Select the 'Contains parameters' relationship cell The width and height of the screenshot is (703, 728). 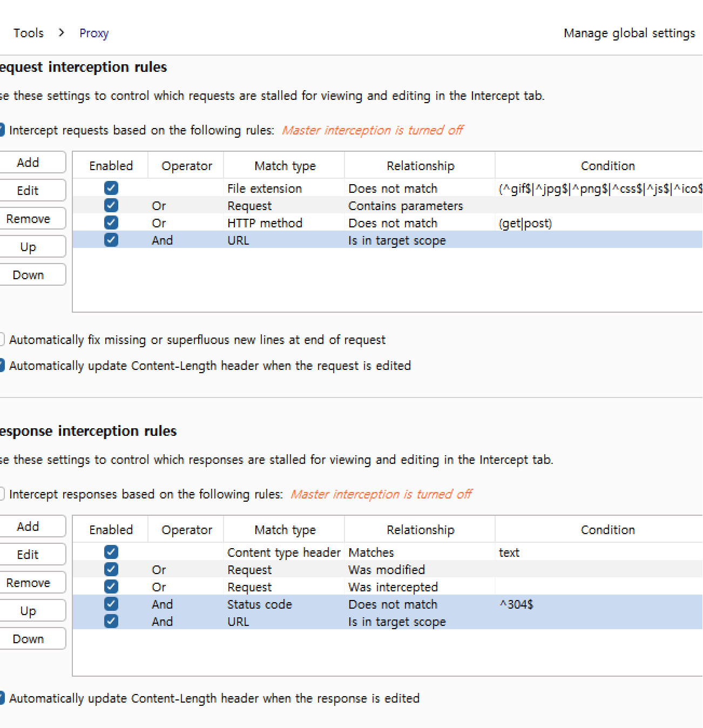420,206
